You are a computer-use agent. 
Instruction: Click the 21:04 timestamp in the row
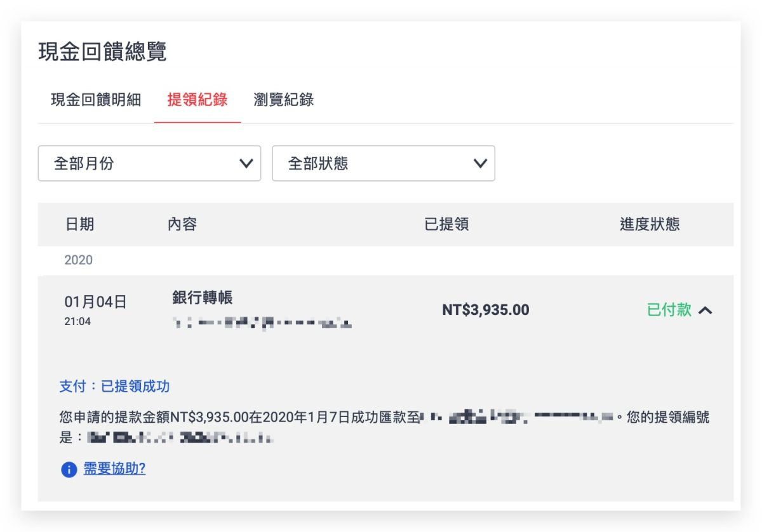click(77, 321)
